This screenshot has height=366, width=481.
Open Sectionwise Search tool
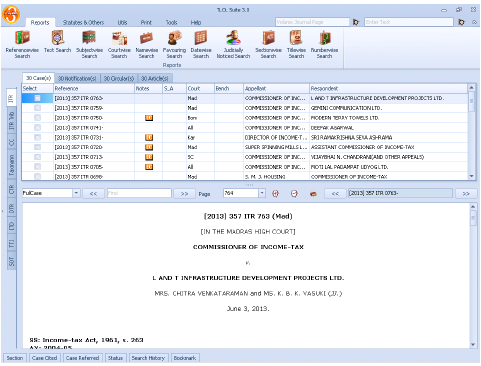(268, 44)
